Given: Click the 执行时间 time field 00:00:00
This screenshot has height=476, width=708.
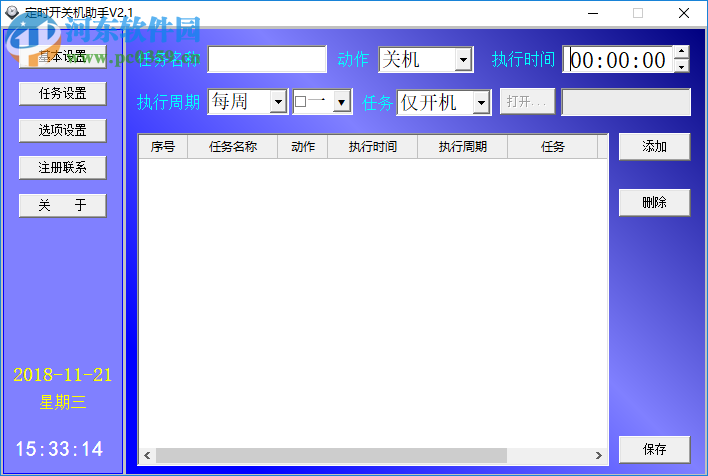Looking at the screenshot, I should (617, 59).
